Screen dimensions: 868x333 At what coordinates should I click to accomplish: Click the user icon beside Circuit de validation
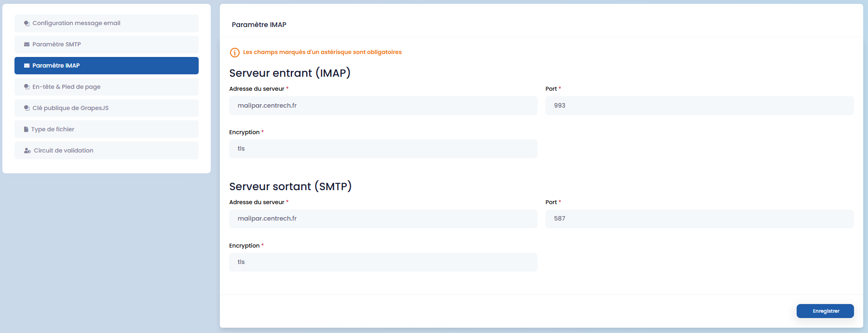click(27, 151)
